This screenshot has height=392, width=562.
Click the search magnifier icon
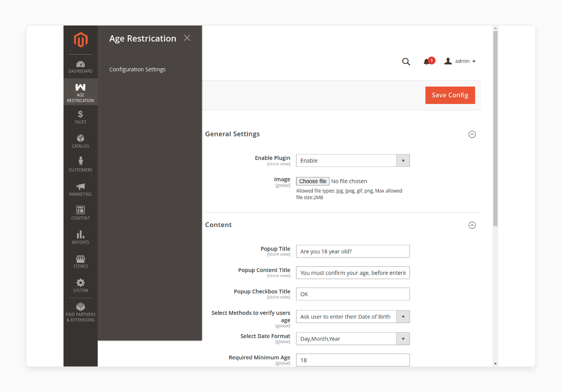pyautogui.click(x=406, y=61)
